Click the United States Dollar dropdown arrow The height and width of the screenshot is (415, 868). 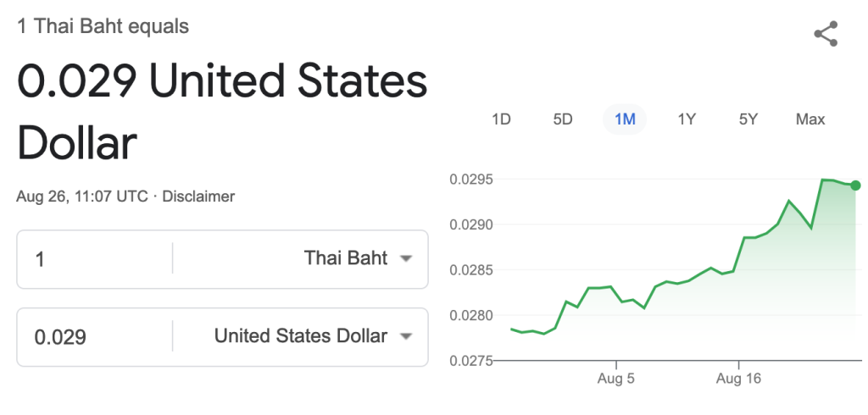[406, 336]
